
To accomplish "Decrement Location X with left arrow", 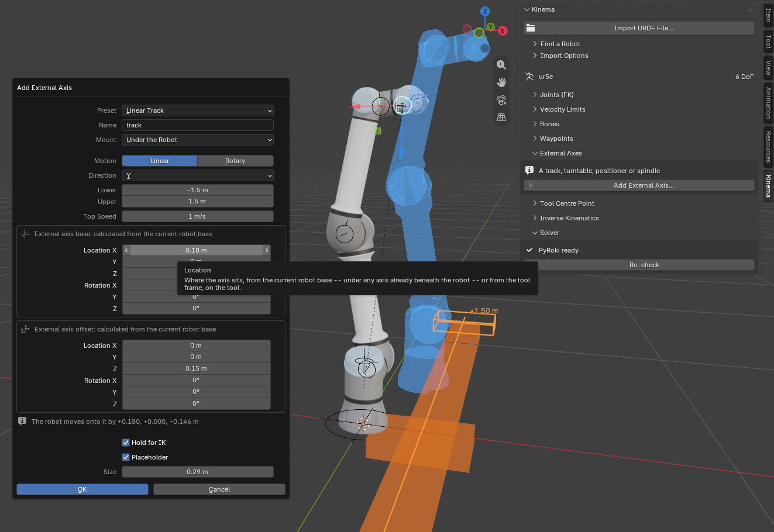I will (x=126, y=250).
